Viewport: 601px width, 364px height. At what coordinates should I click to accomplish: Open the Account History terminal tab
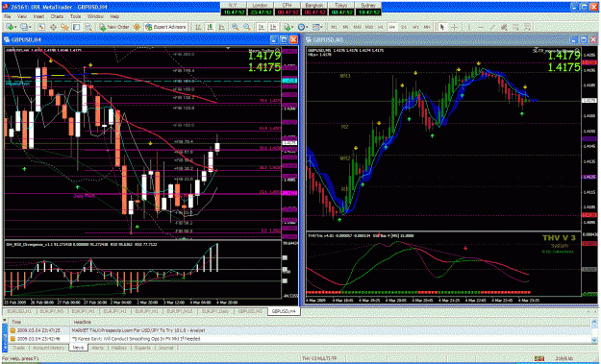[x=48, y=348]
